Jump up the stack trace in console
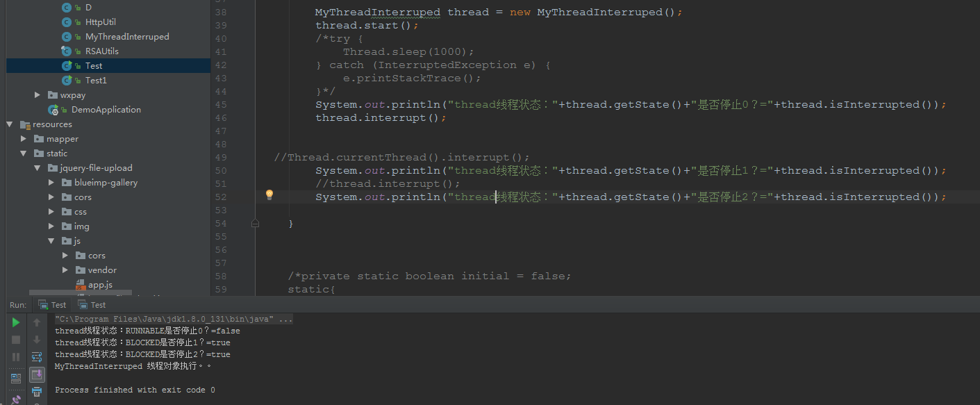This screenshot has width=980, height=405. click(x=37, y=322)
